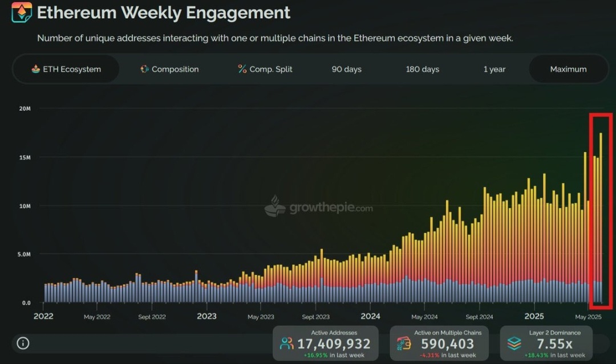Click the 590,403 multiple chains value
The height and width of the screenshot is (364, 616).
click(x=448, y=344)
